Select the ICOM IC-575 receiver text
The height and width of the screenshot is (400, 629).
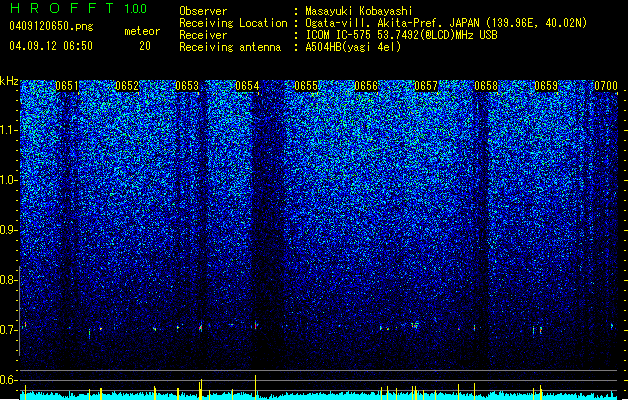(401, 35)
